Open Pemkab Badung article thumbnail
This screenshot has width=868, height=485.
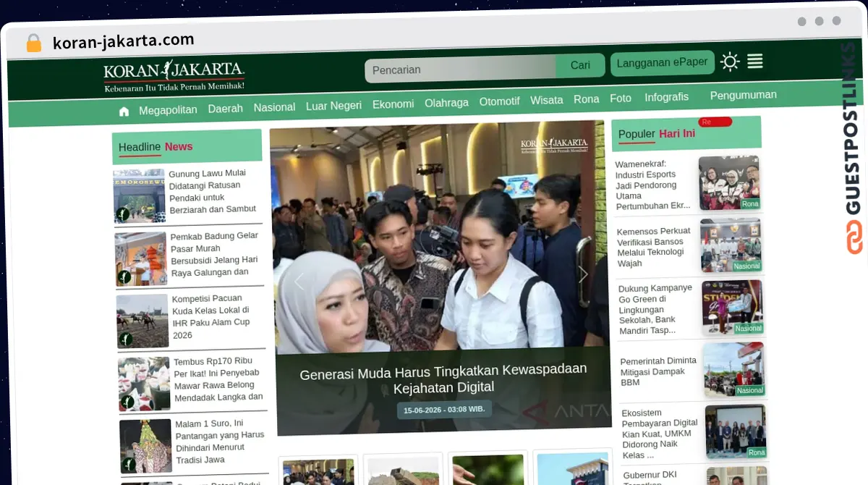click(141, 258)
